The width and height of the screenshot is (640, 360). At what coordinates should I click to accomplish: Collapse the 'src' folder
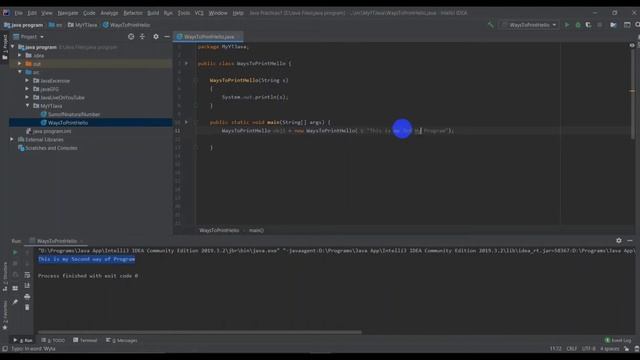point(20,72)
